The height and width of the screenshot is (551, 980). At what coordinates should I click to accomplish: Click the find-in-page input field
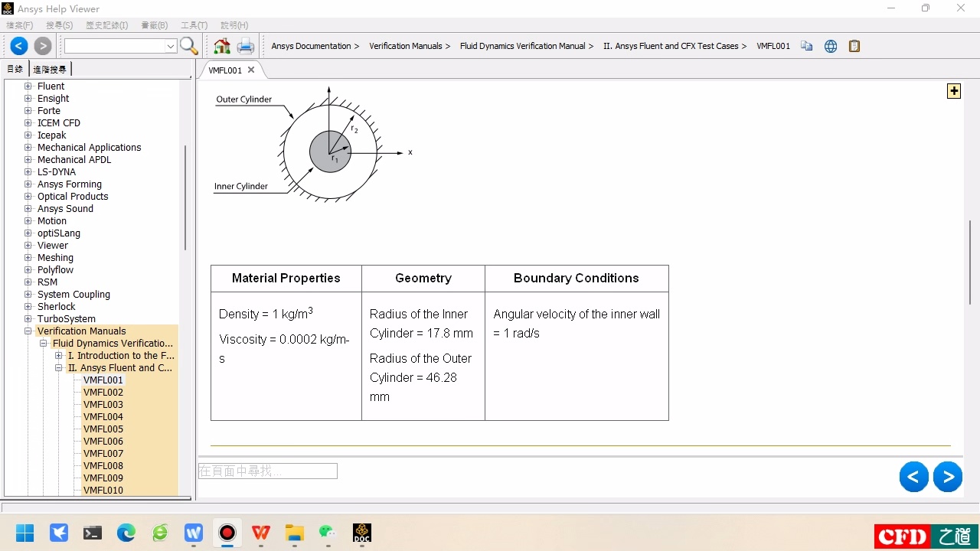[267, 471]
